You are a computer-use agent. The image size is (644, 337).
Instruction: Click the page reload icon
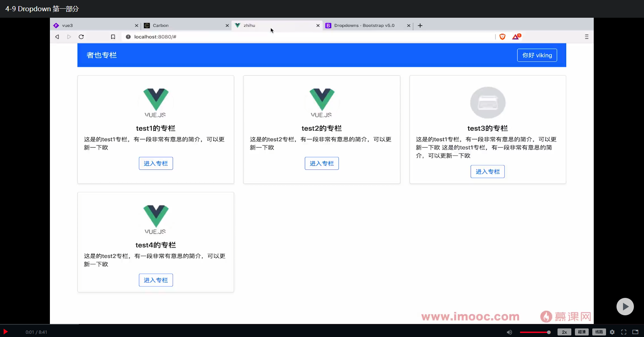coord(81,37)
